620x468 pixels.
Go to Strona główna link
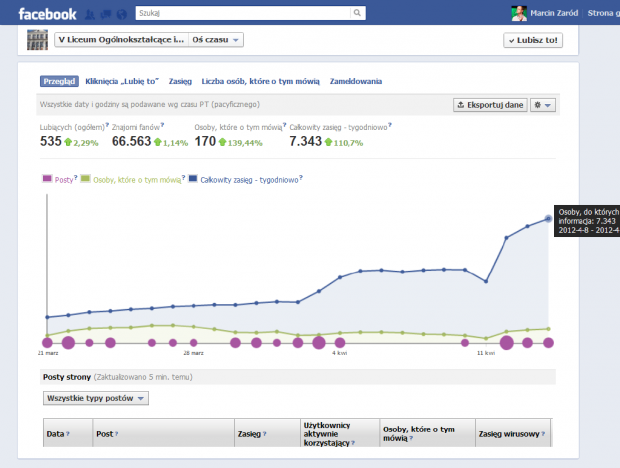pos(603,13)
